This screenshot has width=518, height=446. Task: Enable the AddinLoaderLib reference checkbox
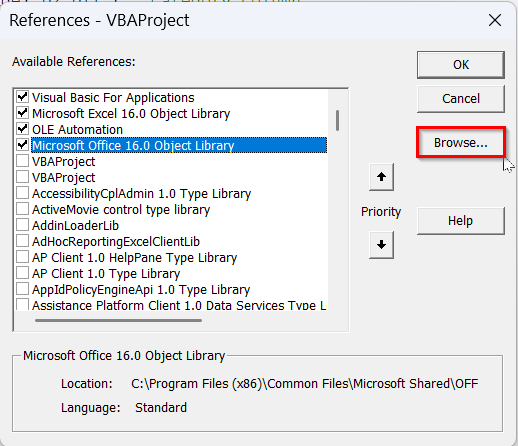point(22,225)
